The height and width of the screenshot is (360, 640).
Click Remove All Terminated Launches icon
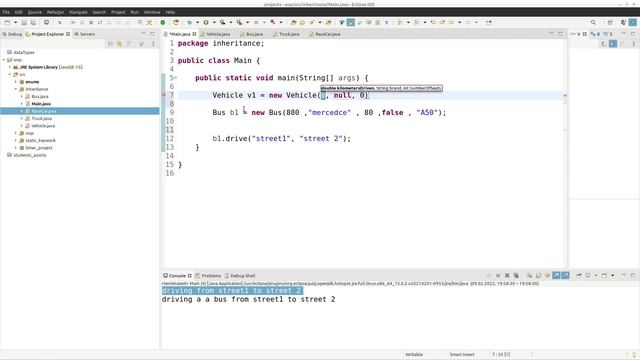516,276
